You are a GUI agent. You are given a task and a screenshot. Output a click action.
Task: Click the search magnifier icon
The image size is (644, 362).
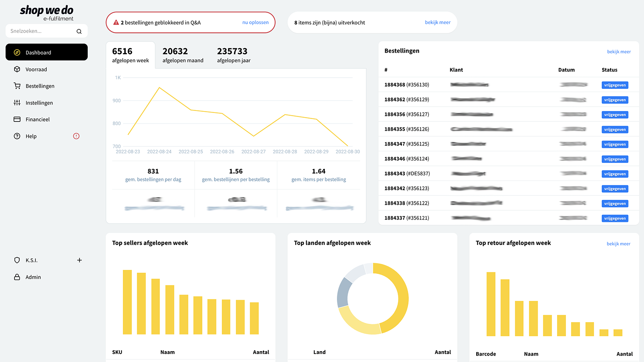[x=79, y=31]
